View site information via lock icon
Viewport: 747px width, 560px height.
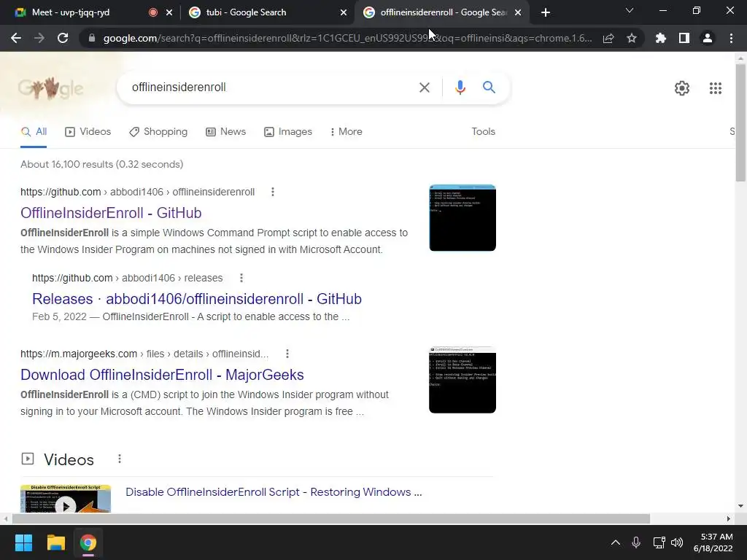click(x=91, y=38)
